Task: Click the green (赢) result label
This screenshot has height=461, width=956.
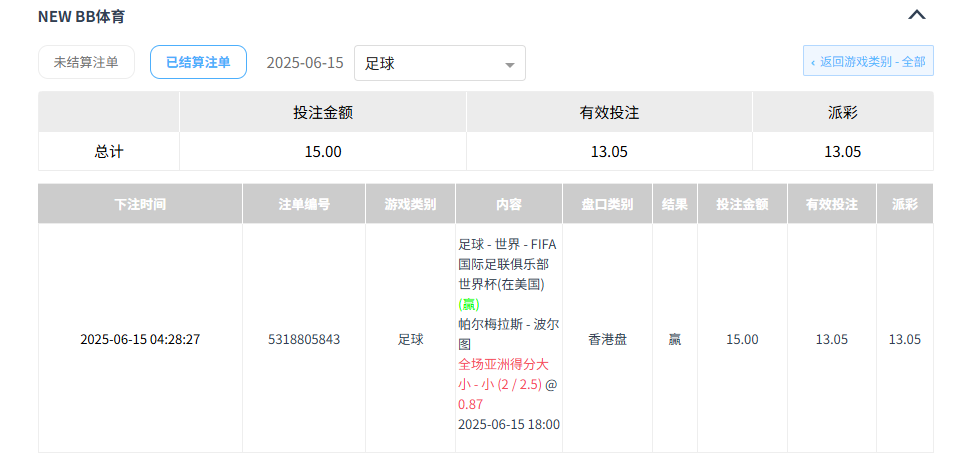Action: [x=469, y=304]
